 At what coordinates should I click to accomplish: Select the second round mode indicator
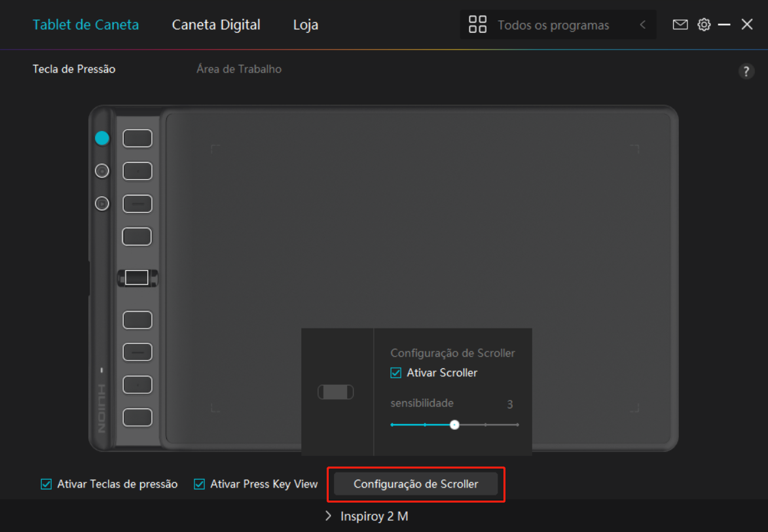(x=101, y=171)
